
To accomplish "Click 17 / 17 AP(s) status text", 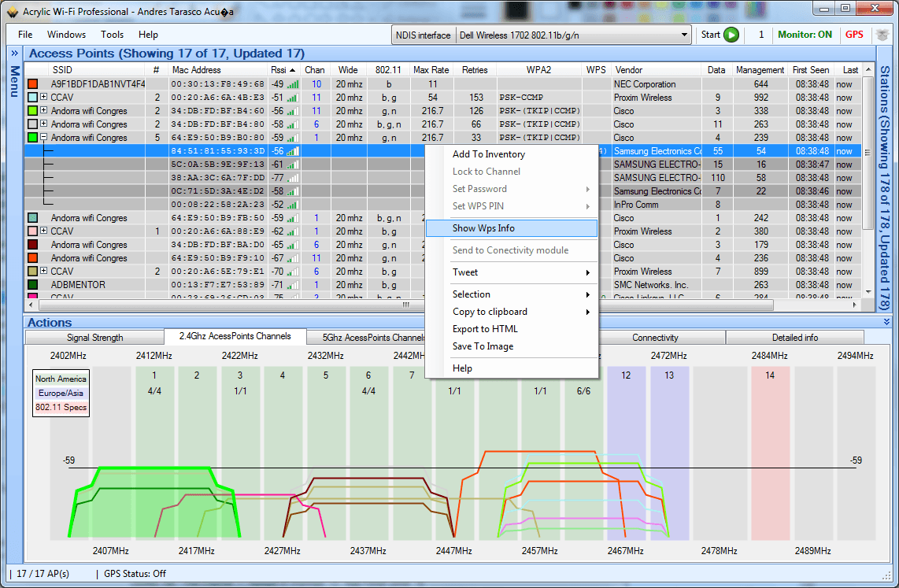I will coord(43,574).
